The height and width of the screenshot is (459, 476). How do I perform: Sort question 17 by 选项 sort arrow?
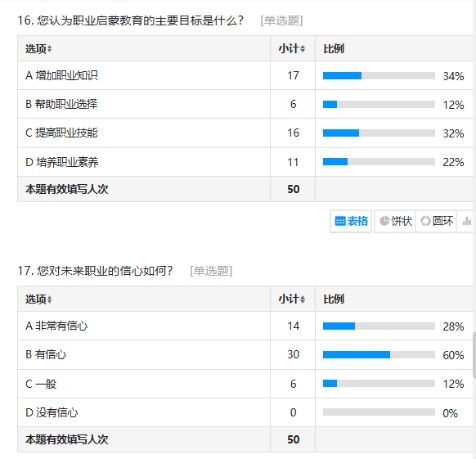(x=50, y=299)
